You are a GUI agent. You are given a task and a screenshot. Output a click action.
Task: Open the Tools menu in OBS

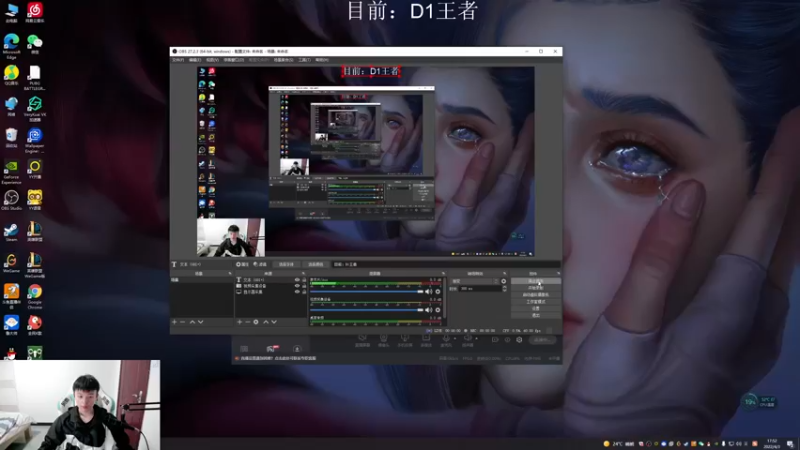coord(305,60)
